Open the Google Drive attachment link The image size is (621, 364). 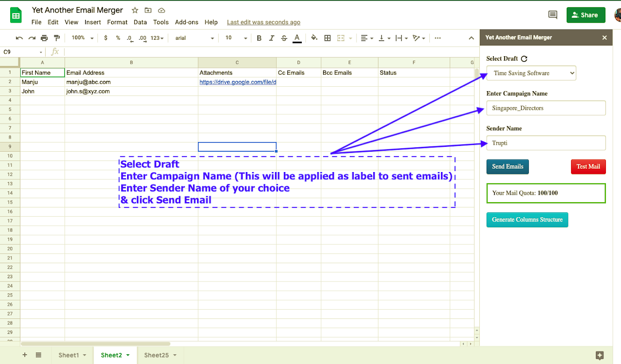click(238, 82)
